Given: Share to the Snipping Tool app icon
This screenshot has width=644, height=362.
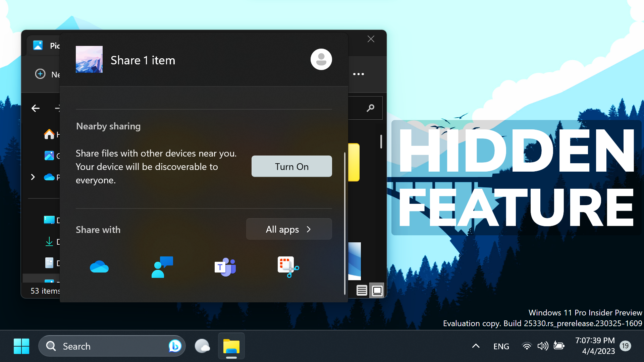Looking at the screenshot, I should 288,267.
